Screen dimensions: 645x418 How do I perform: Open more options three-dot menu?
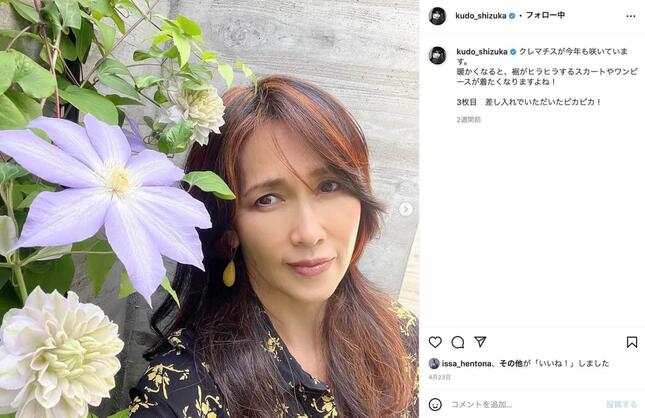[x=631, y=16]
